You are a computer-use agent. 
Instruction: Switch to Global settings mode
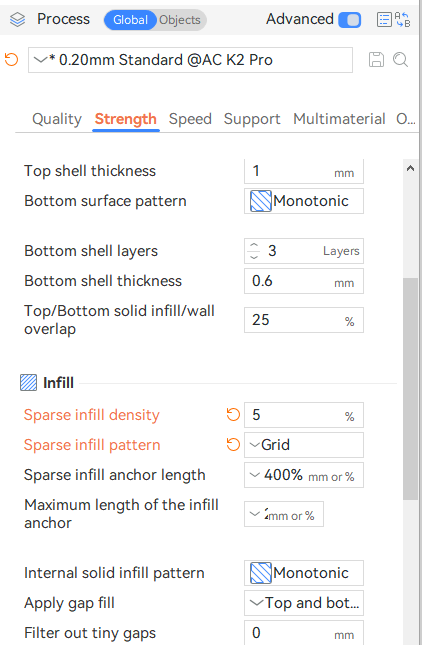click(x=130, y=20)
